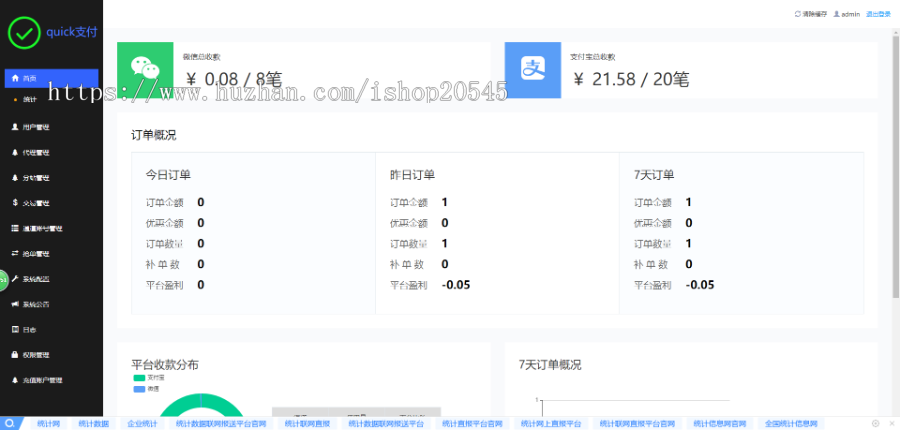Click the gear icon in bottom bar

(875, 424)
